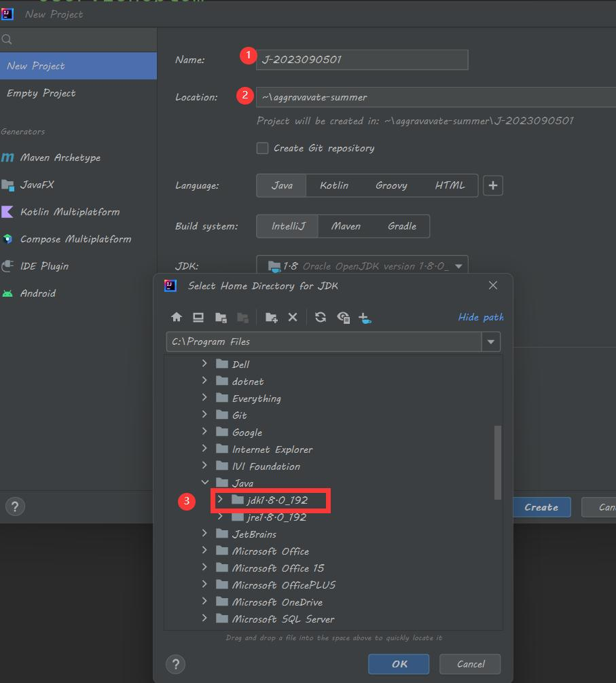Select New Project in sidebar
The width and height of the screenshot is (616, 683).
coord(78,67)
